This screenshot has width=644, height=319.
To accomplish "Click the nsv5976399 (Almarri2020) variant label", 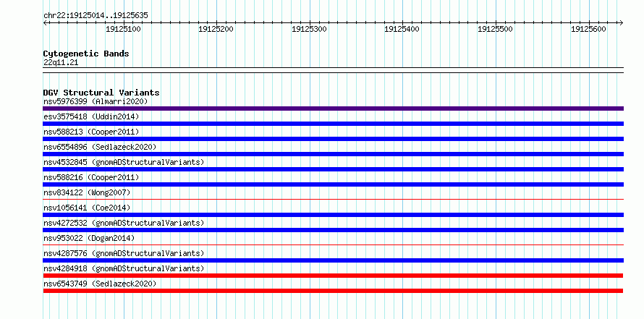I will (96, 101).
